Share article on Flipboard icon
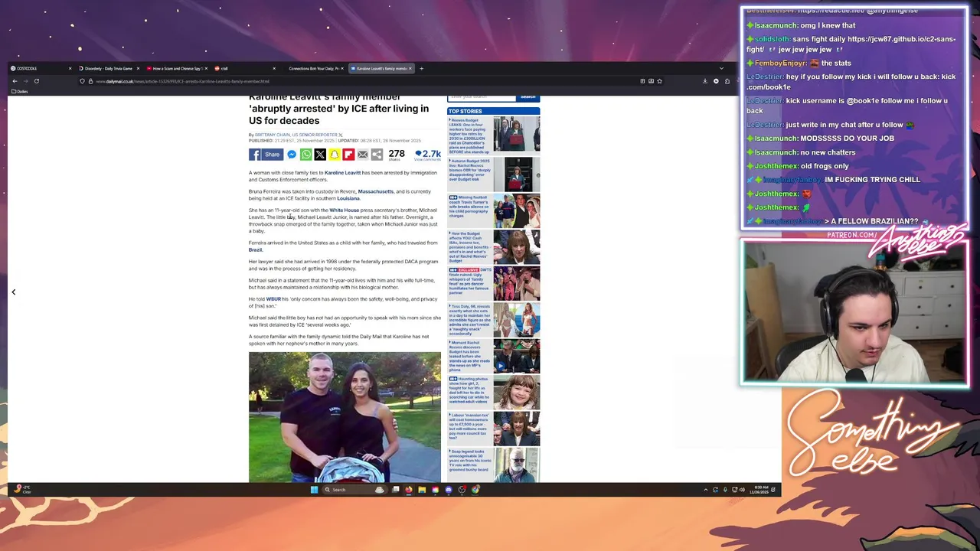The width and height of the screenshot is (980, 551). coord(348,155)
